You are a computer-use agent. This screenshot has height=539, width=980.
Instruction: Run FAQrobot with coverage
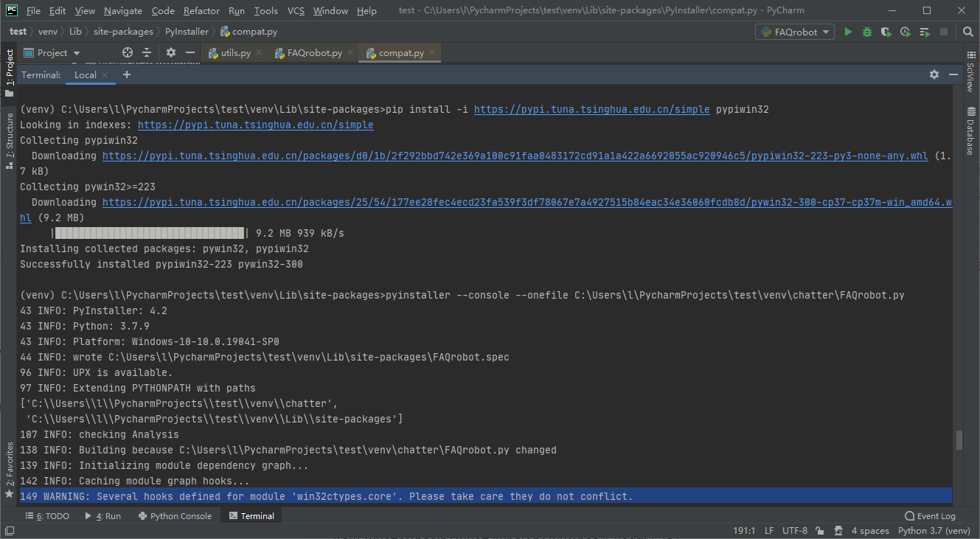click(x=886, y=32)
